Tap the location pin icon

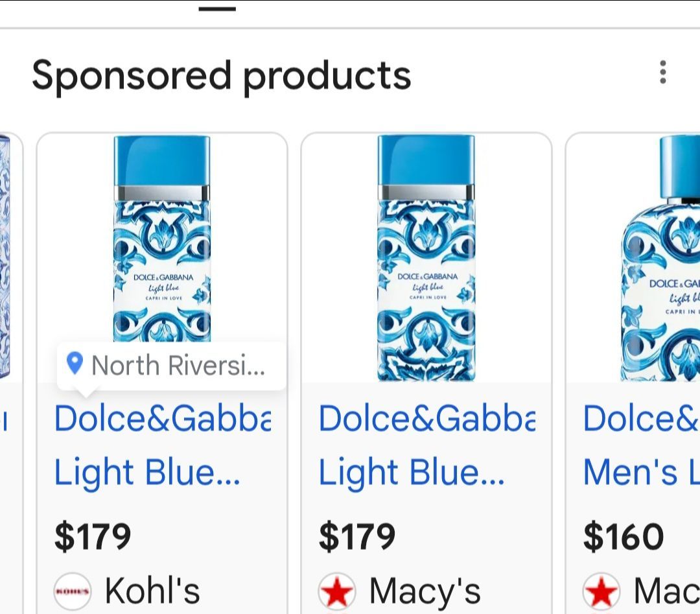tap(75, 363)
